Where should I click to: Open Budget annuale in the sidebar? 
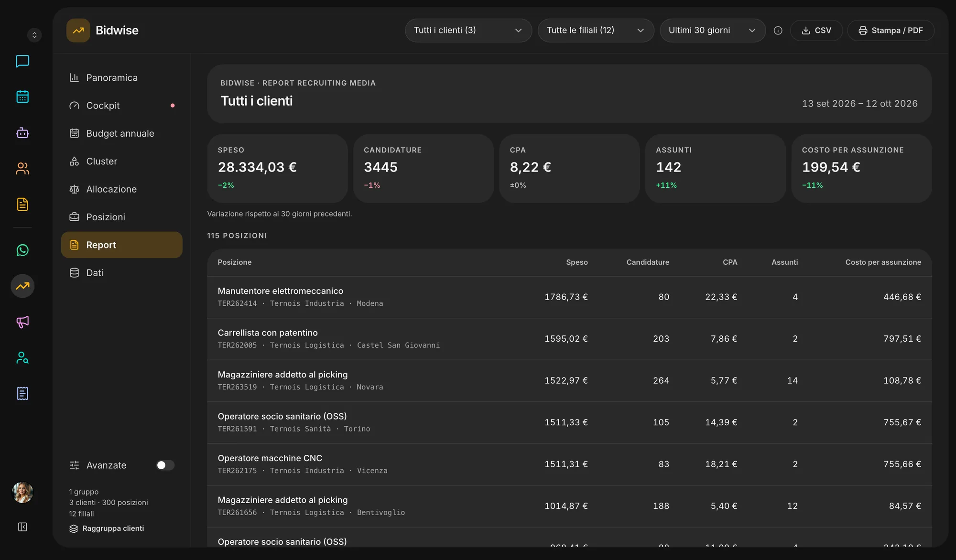[x=122, y=133]
